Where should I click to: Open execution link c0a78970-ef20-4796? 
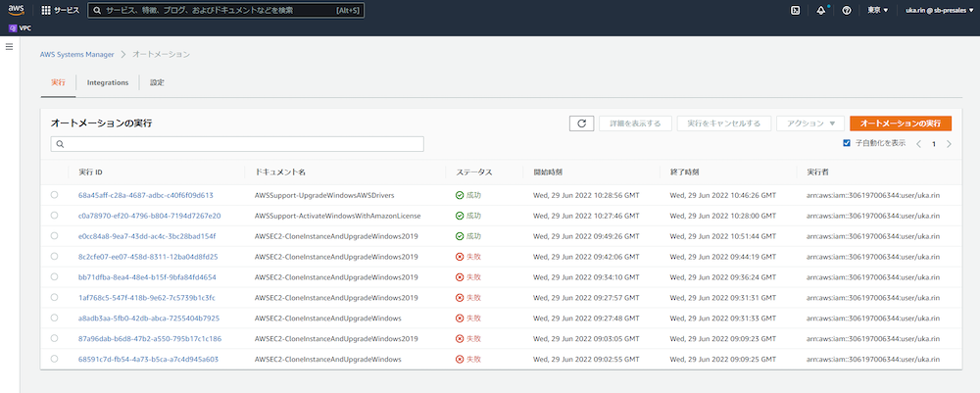tap(149, 216)
